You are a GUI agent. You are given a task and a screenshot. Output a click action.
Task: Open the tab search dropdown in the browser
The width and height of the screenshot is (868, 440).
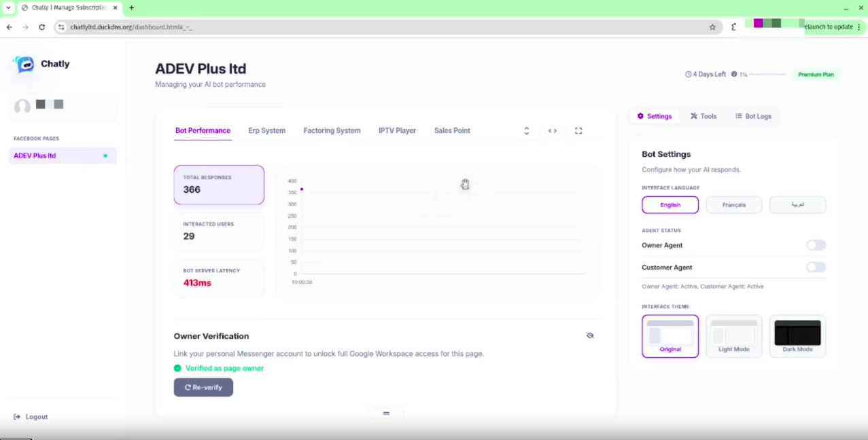pos(8,8)
